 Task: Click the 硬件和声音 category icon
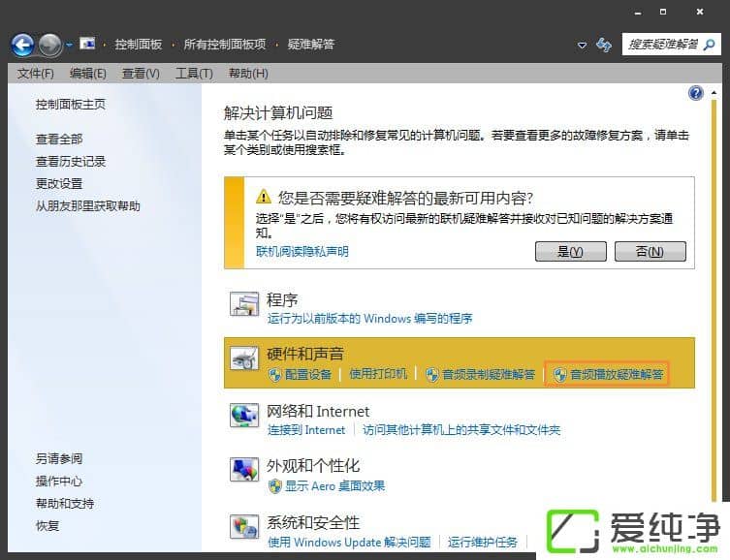pyautogui.click(x=243, y=359)
